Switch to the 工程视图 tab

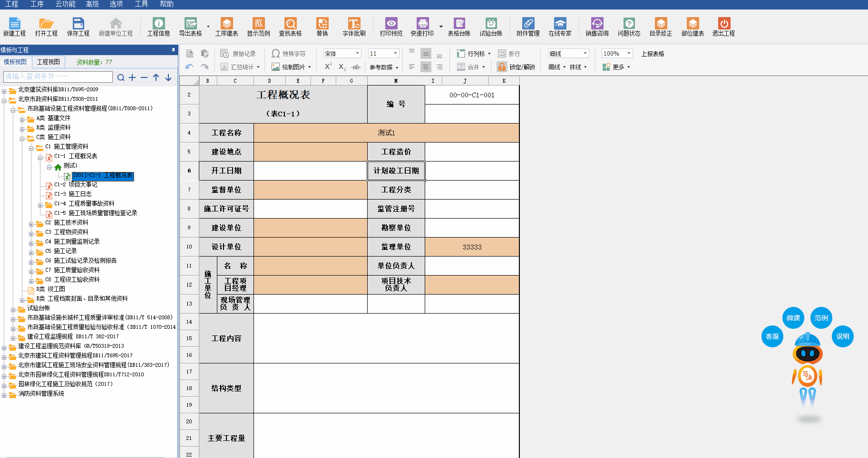(49, 62)
